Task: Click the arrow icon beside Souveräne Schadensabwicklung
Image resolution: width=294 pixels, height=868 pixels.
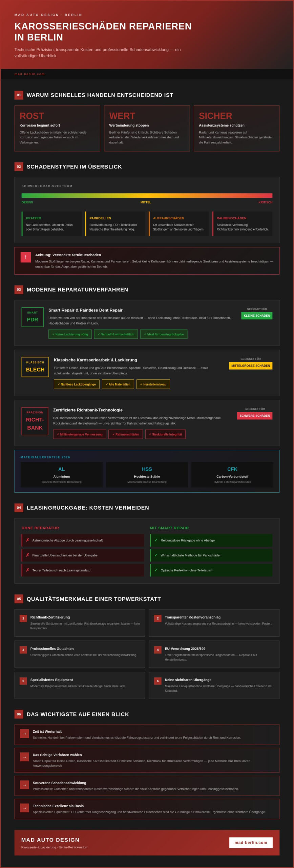Action: tap(24, 785)
